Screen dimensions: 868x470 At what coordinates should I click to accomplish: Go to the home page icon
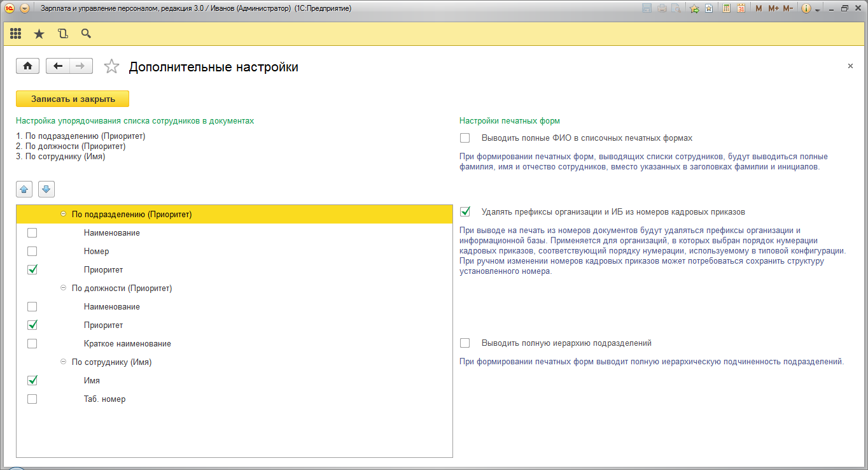pos(27,66)
